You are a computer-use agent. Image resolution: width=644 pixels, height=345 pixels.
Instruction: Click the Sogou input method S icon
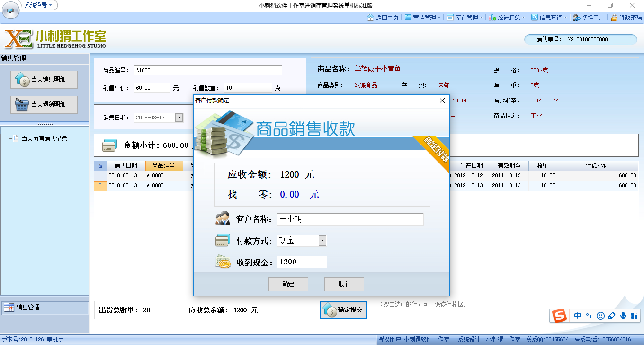point(560,316)
